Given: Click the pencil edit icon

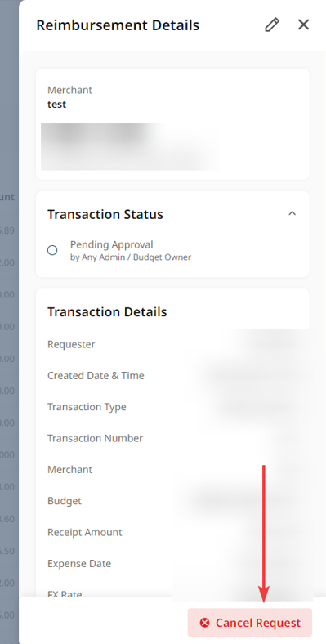Looking at the screenshot, I should (x=272, y=25).
